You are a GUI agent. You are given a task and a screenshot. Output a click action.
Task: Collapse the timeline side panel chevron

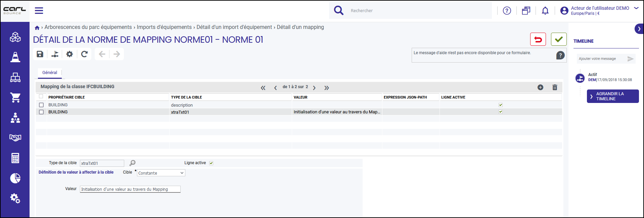[639, 29]
